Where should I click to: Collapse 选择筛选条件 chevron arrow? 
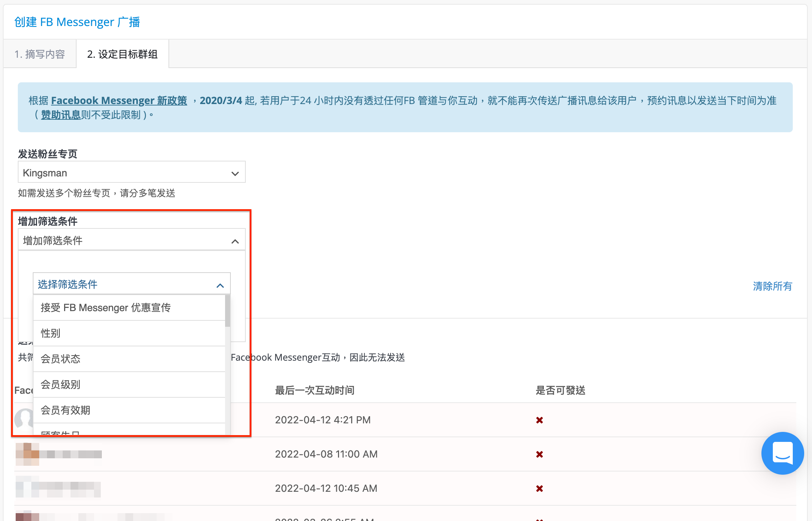(220, 285)
